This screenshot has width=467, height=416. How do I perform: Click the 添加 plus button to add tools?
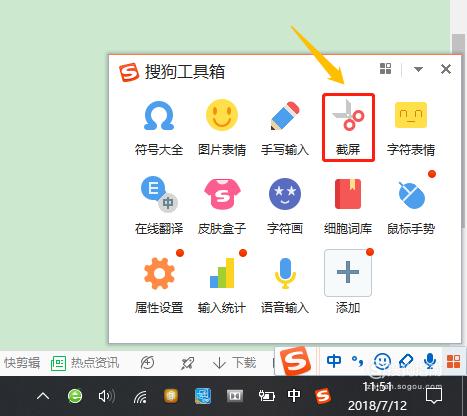348,273
